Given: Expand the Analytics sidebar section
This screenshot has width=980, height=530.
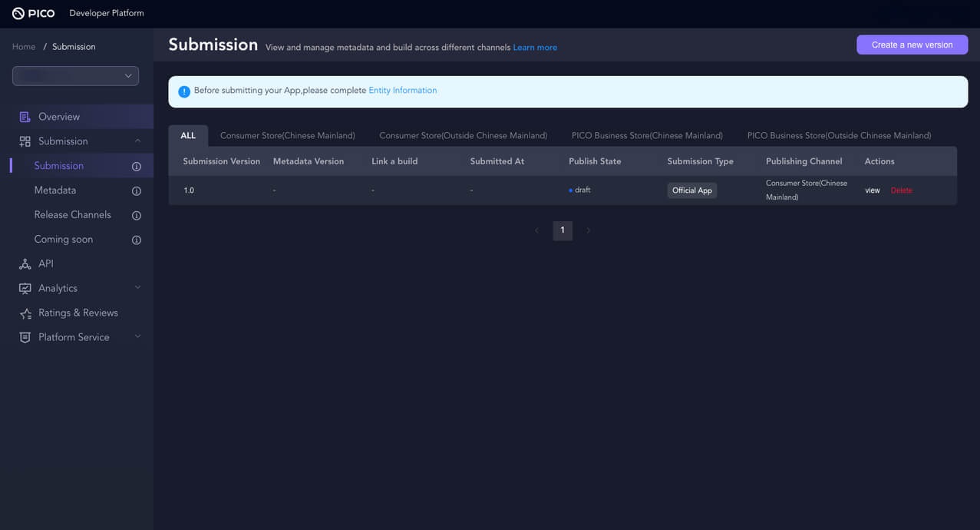Looking at the screenshot, I should point(137,287).
